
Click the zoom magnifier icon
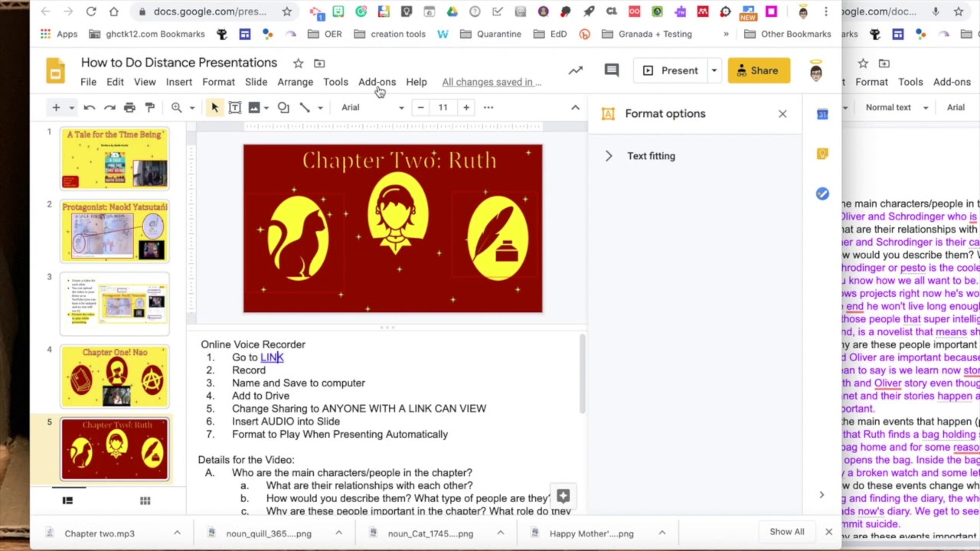(176, 108)
